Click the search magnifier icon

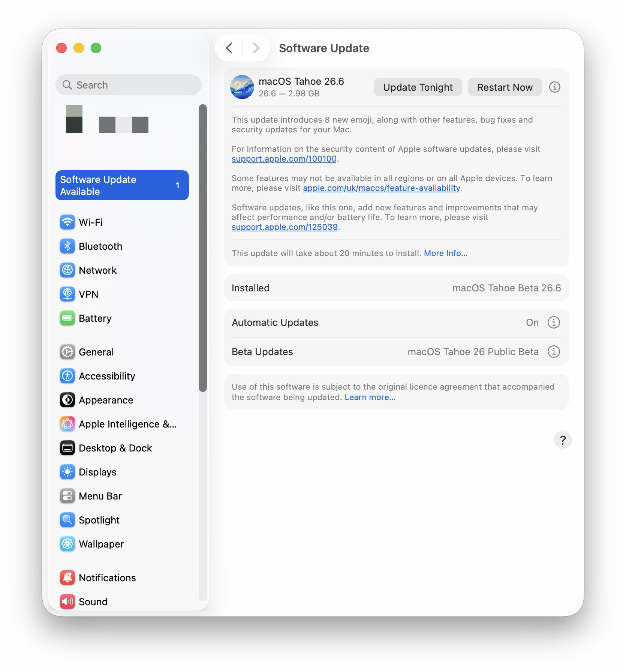67,85
